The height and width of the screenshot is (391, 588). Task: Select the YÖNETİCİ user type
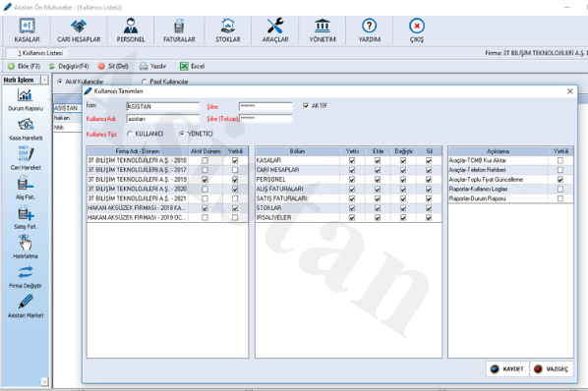tap(182, 134)
